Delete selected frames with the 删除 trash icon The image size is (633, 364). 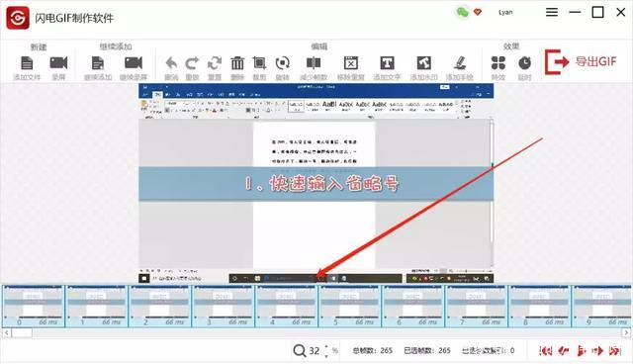pos(237,63)
